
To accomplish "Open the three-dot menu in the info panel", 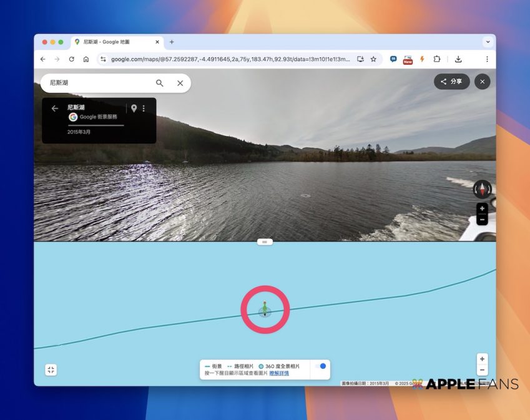I will coord(144,109).
